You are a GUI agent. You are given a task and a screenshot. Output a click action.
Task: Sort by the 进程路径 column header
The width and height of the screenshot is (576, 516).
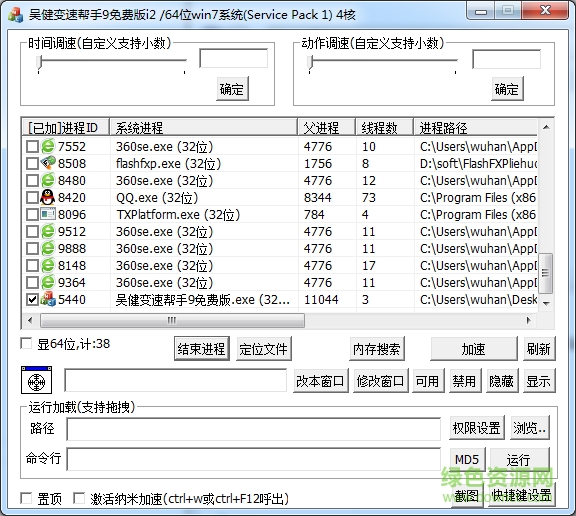(476, 128)
